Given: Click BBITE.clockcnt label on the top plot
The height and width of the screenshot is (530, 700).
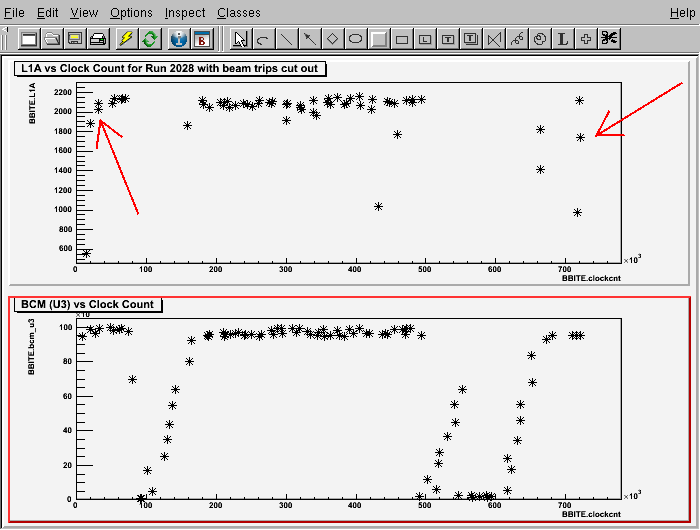Looking at the screenshot, I should (591, 278).
